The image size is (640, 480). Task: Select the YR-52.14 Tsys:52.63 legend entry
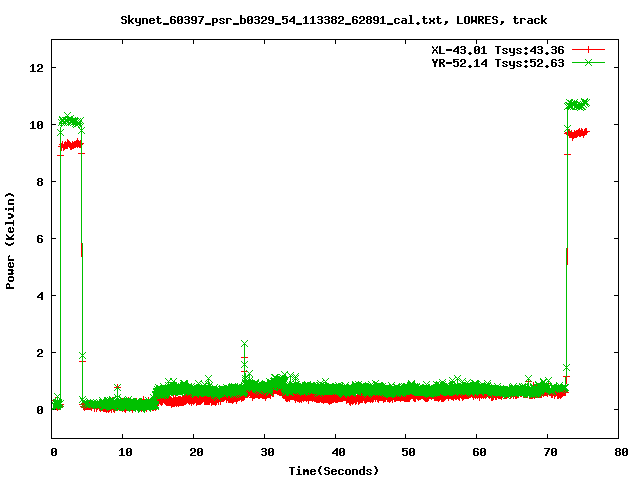coord(498,63)
